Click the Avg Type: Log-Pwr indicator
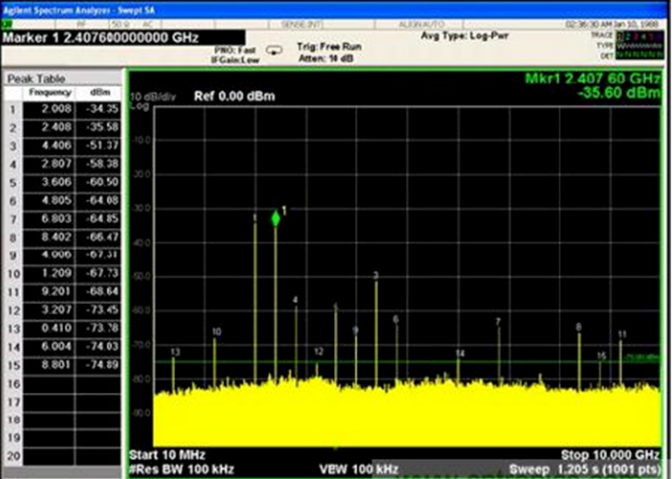Image resolution: width=672 pixels, height=479 pixels. click(x=464, y=36)
